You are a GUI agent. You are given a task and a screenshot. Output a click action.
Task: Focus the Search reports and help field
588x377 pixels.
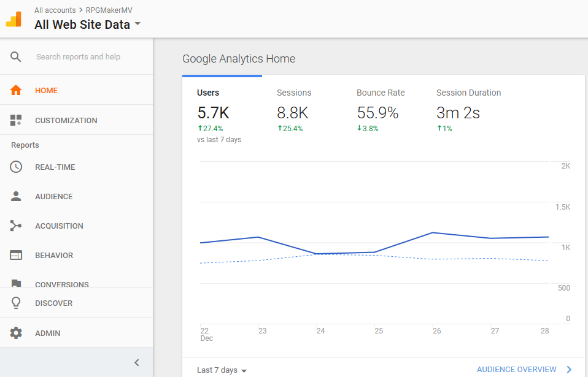pos(78,57)
